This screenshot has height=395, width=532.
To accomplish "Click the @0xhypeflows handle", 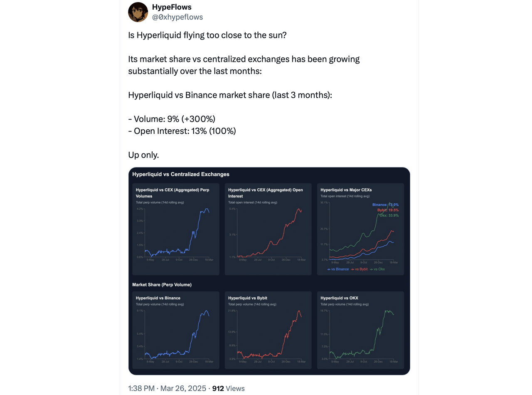I will click(177, 17).
